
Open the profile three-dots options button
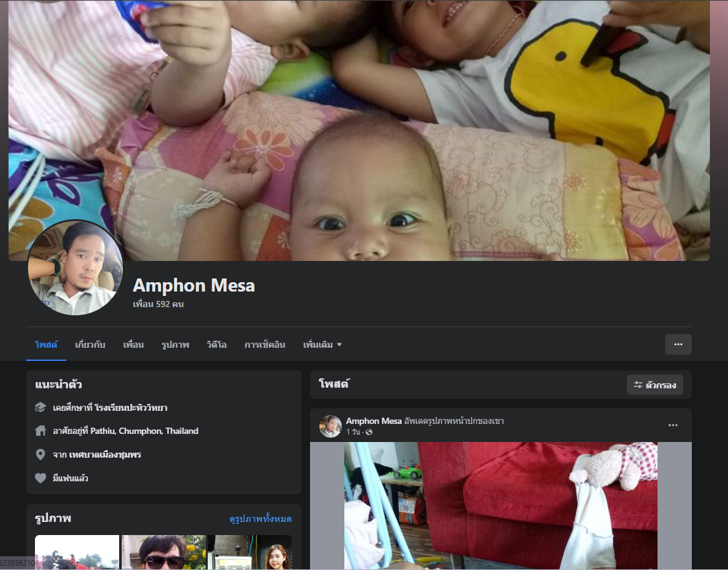(x=678, y=344)
